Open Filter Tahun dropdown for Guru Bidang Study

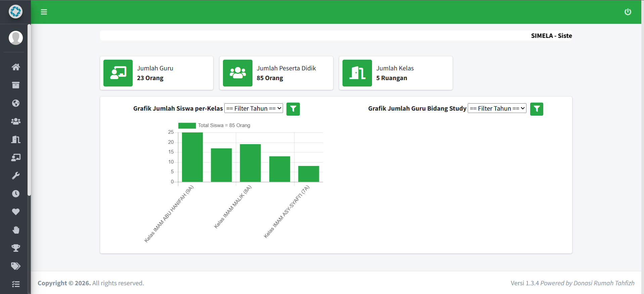point(497,108)
